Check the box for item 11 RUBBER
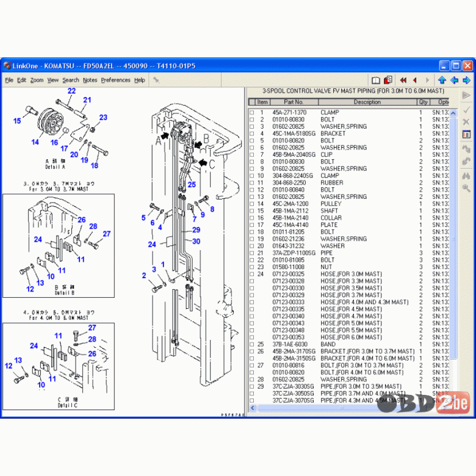Image resolution: width=476 pixels, height=476 pixels. pyautogui.click(x=252, y=182)
